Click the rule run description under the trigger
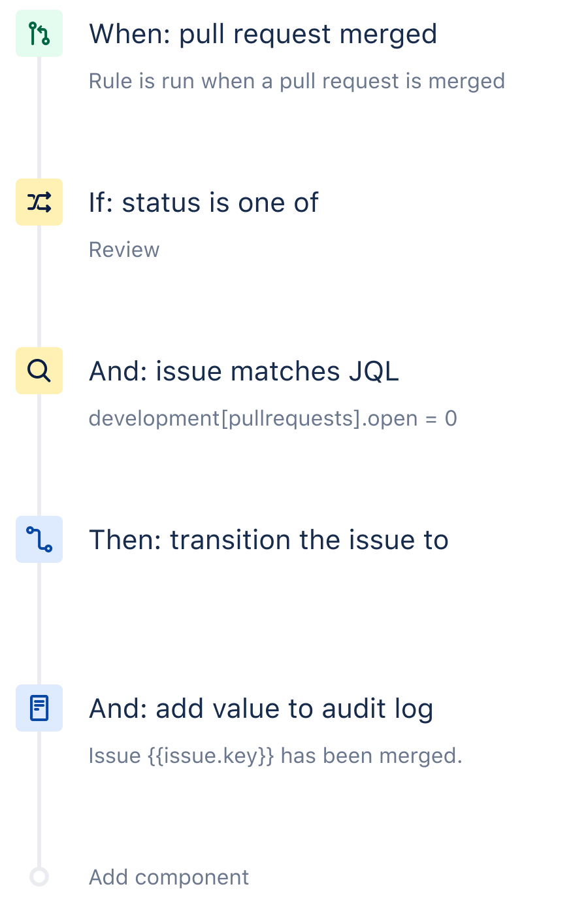The image size is (588, 910). (297, 80)
